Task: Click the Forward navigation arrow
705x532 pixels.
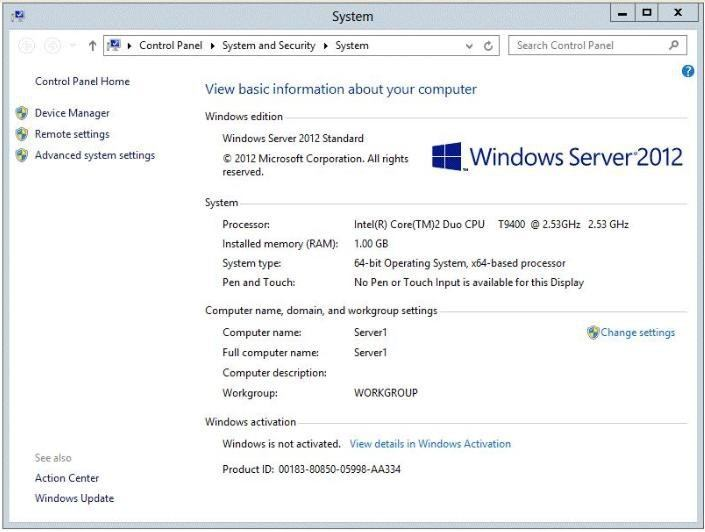Action: click(x=52, y=46)
